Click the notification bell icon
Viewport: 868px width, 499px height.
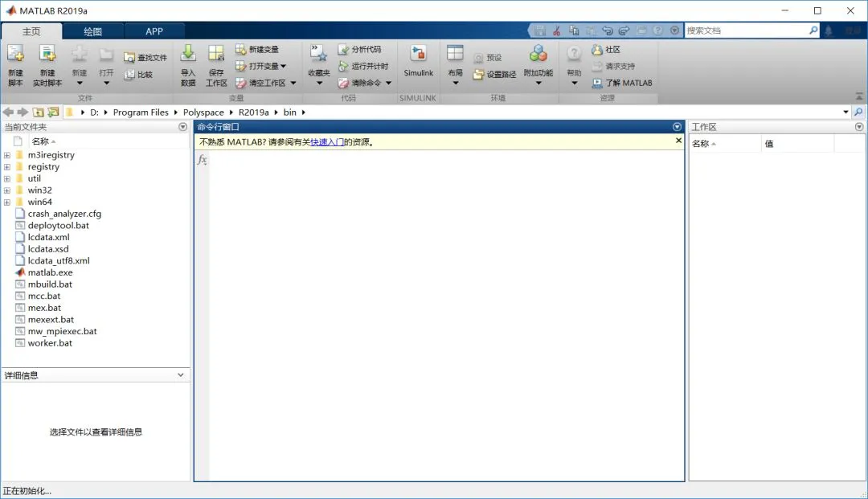[x=828, y=31]
